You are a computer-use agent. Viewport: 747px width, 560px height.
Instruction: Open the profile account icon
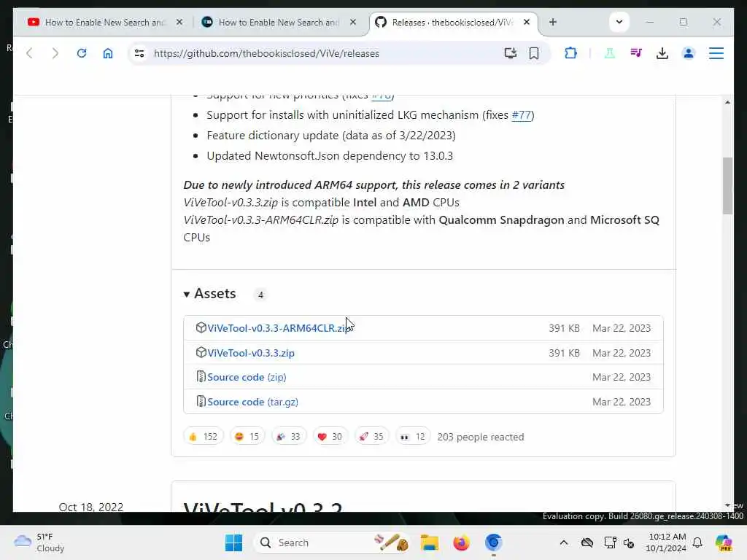click(689, 53)
